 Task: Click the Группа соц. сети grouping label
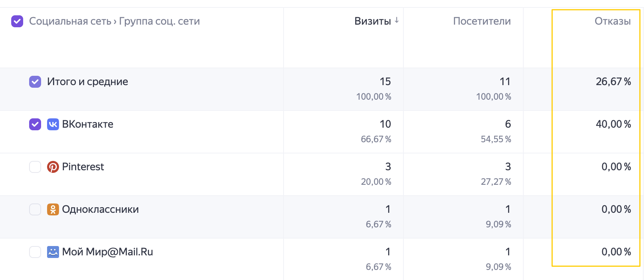point(160,21)
